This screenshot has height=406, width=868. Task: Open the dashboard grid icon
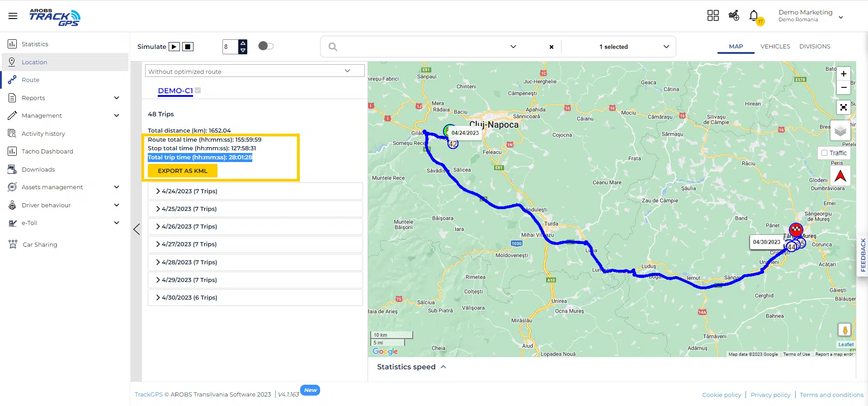pos(713,16)
